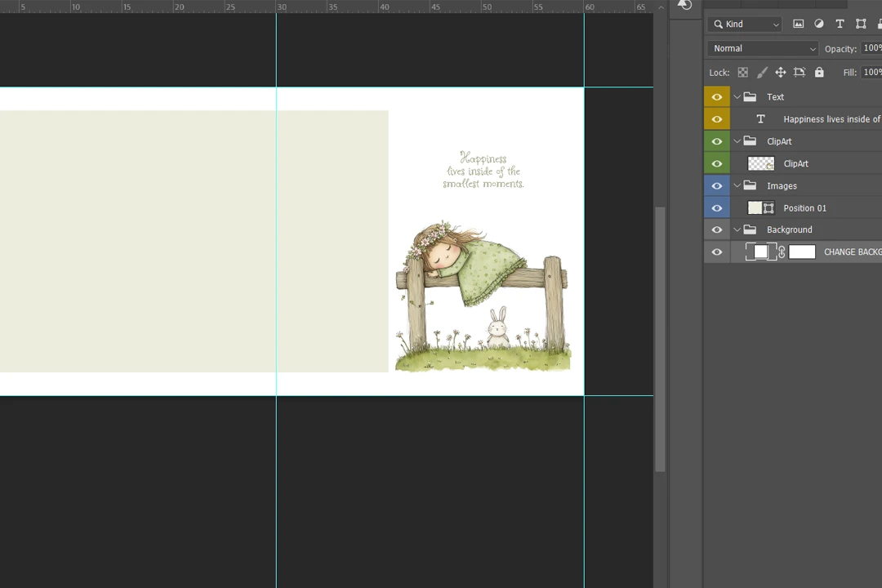The width and height of the screenshot is (882, 588).
Task: Hide the Background group
Action: click(x=717, y=229)
